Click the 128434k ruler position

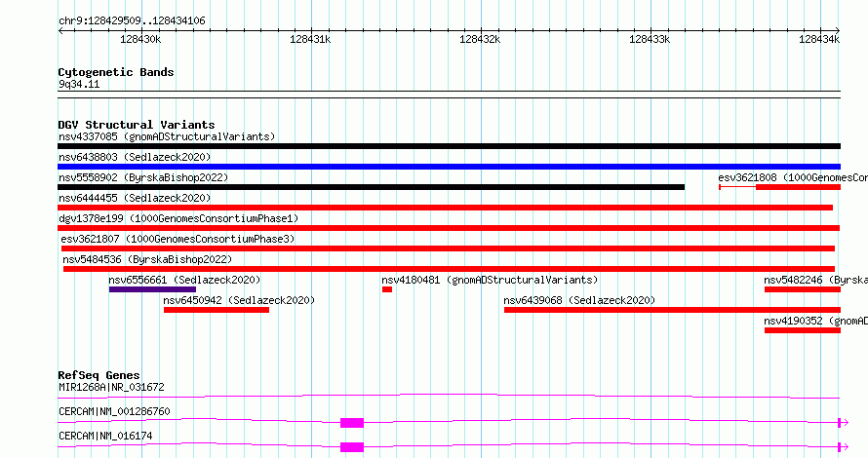coord(819,39)
